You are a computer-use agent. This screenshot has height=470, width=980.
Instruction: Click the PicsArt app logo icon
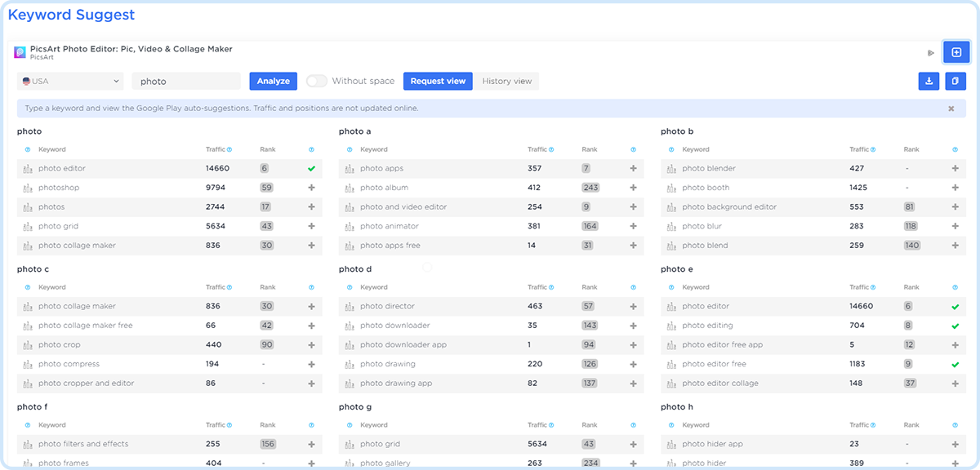coord(20,52)
